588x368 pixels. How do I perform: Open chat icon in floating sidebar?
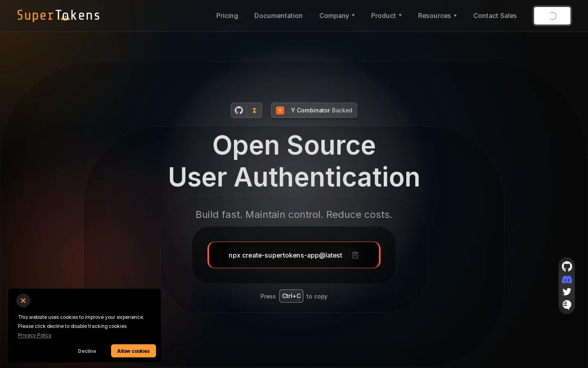[x=567, y=305]
